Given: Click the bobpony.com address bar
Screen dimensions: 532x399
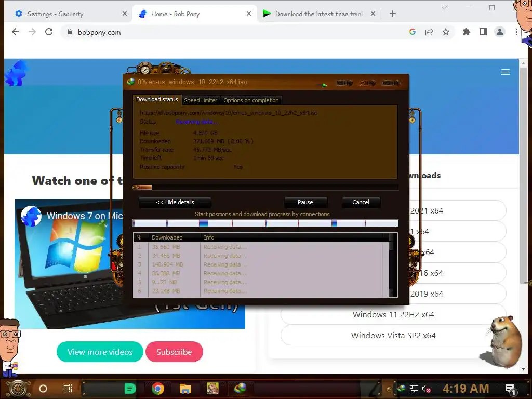Looking at the screenshot, I should (234, 32).
